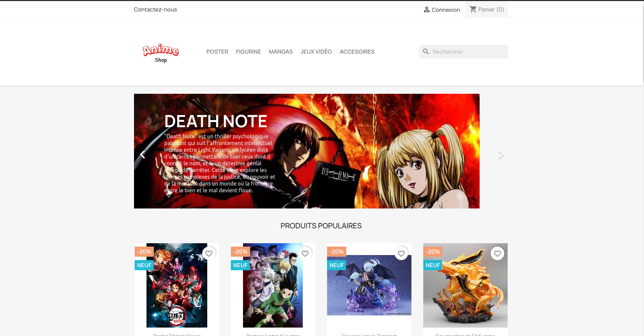Open the Contactez-nous link
Viewport: 644px width, 336px height.
pyautogui.click(x=155, y=9)
